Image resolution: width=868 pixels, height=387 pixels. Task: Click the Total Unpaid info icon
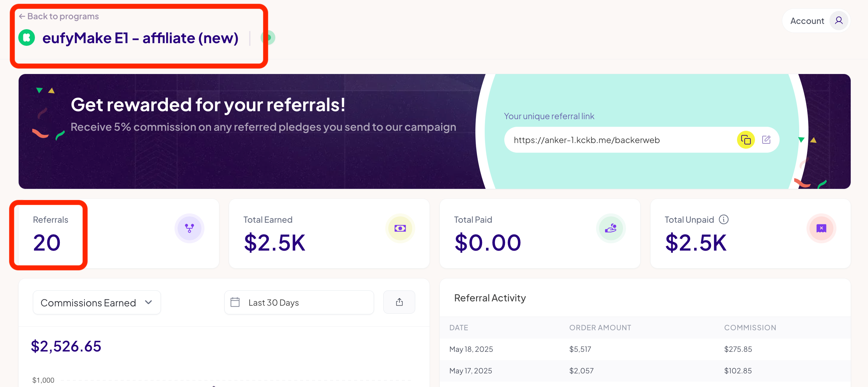click(723, 219)
